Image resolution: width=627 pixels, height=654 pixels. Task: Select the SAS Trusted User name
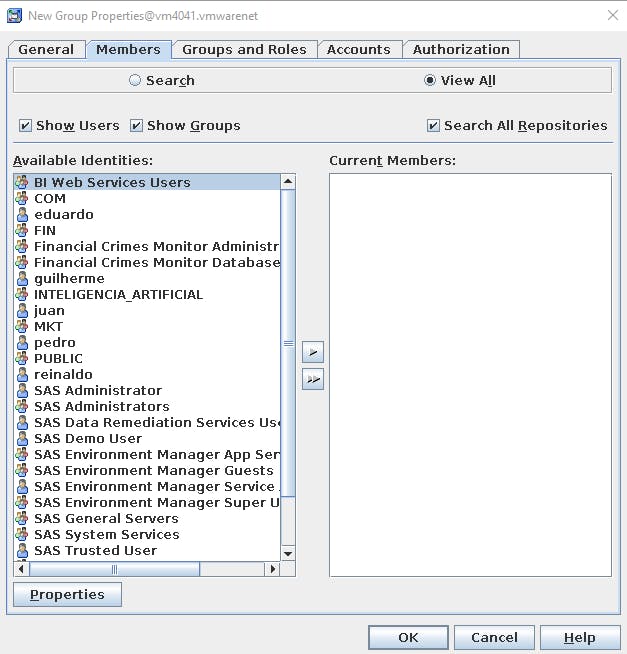click(96, 551)
